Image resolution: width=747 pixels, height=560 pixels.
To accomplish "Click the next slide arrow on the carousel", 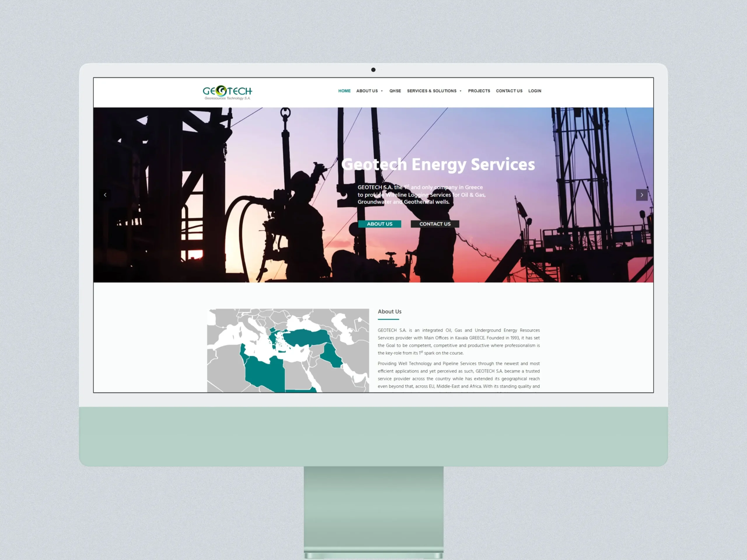I will 641,195.
